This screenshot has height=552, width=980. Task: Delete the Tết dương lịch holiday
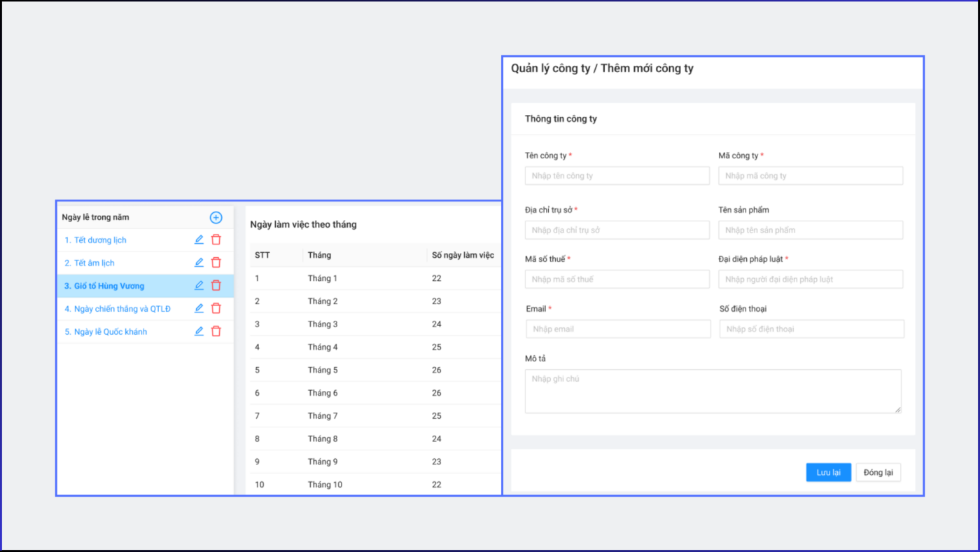coord(216,240)
